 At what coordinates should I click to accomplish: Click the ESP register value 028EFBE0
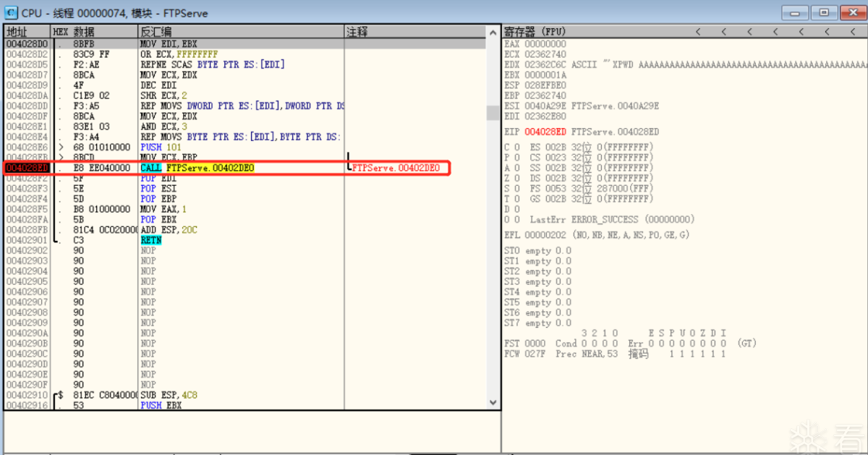(545, 85)
